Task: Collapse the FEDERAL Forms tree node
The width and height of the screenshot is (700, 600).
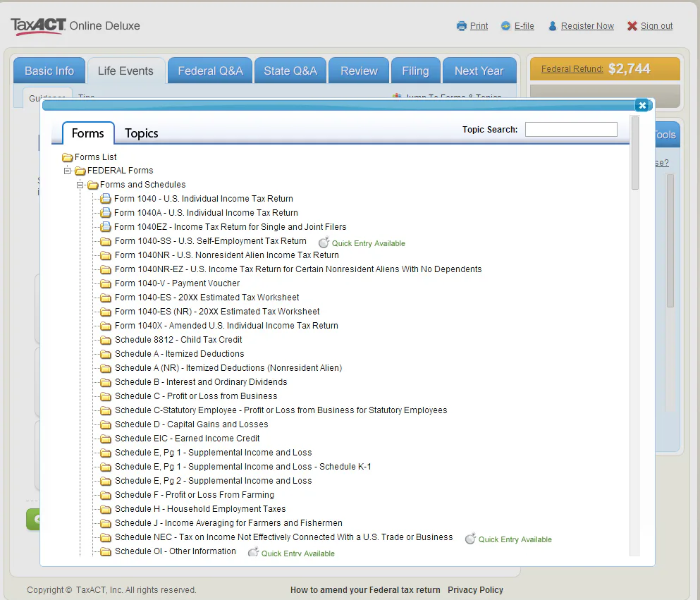Action: tap(67, 171)
